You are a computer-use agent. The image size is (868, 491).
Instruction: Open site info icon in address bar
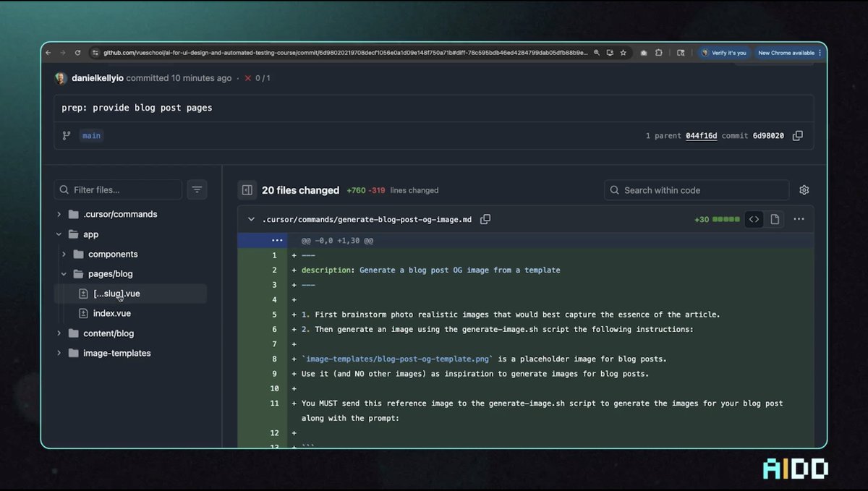pos(95,53)
